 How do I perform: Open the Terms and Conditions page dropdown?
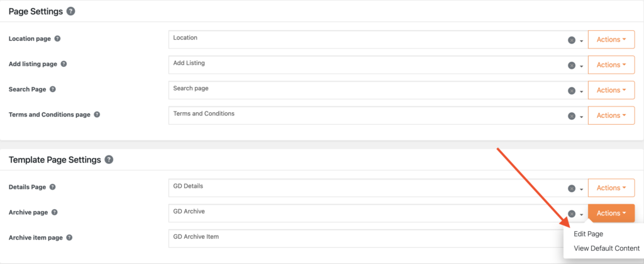tap(582, 116)
